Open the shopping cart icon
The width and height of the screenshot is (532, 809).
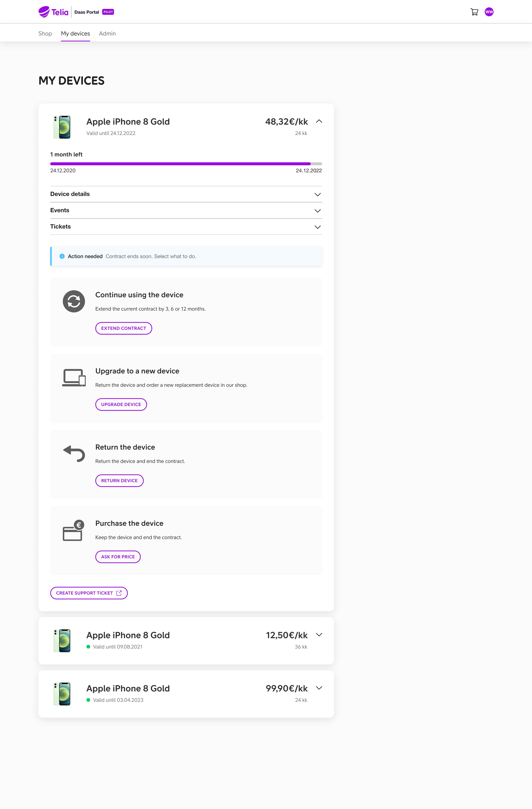pos(474,12)
